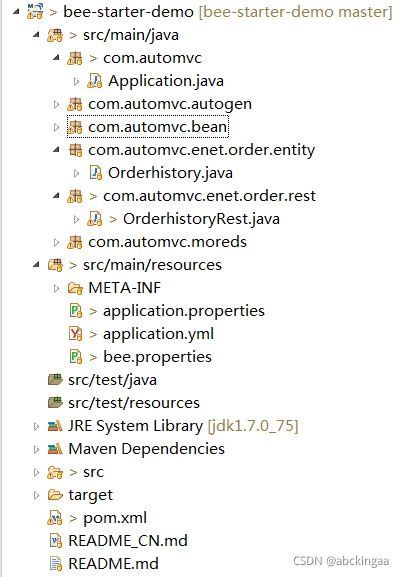Select the JRE System Library label
Viewport: 404px width, 577px height.
[135, 426]
